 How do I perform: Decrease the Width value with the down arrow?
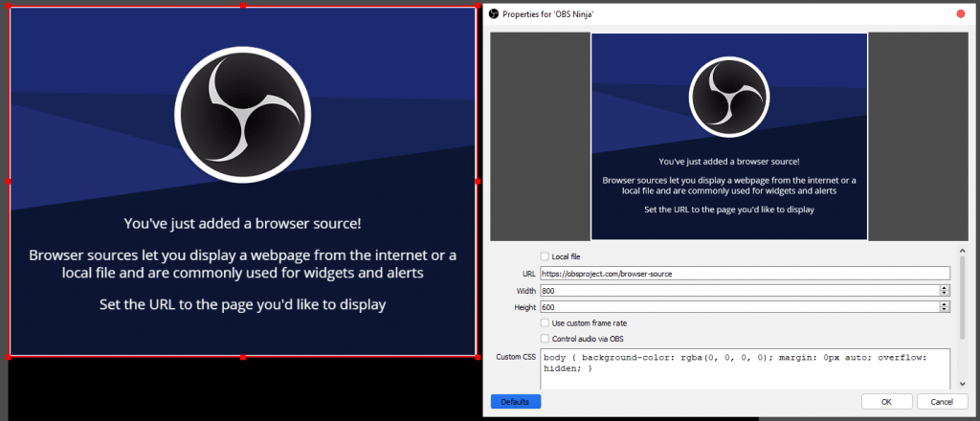tap(945, 293)
